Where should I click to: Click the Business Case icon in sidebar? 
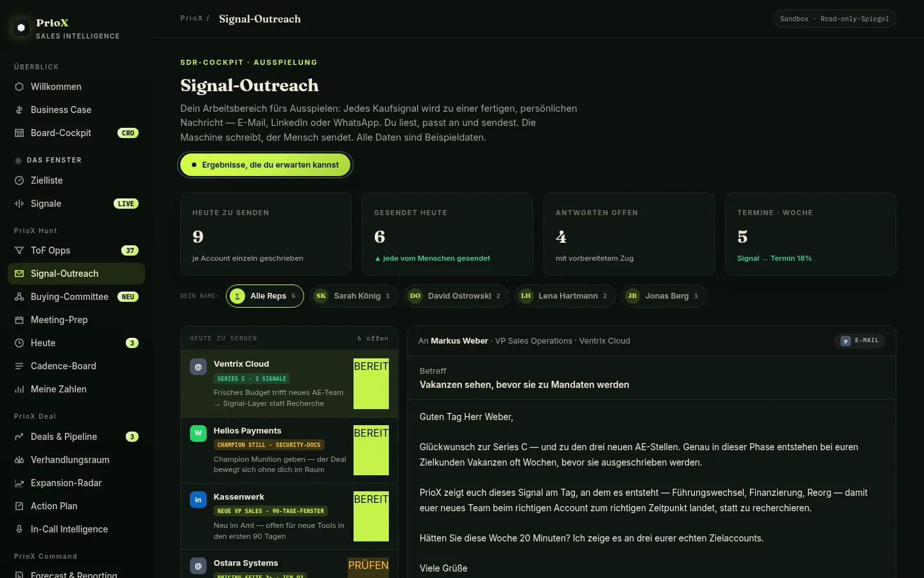19,110
